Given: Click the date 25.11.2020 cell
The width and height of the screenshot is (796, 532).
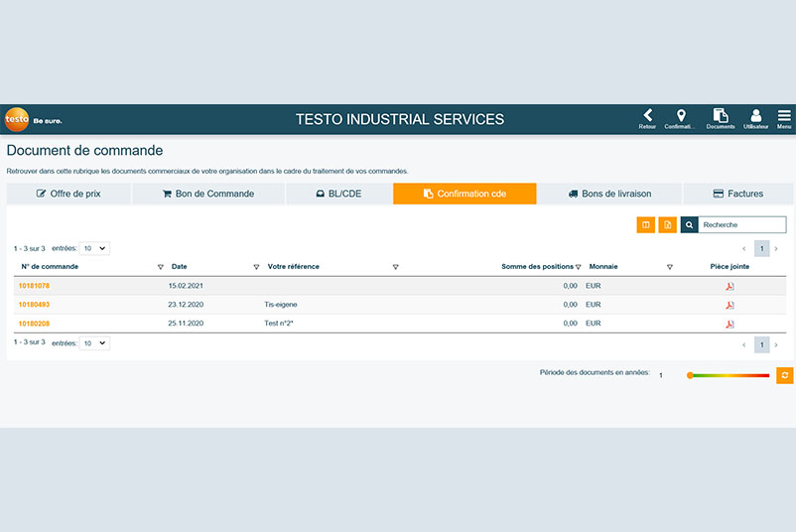Looking at the screenshot, I should (186, 324).
